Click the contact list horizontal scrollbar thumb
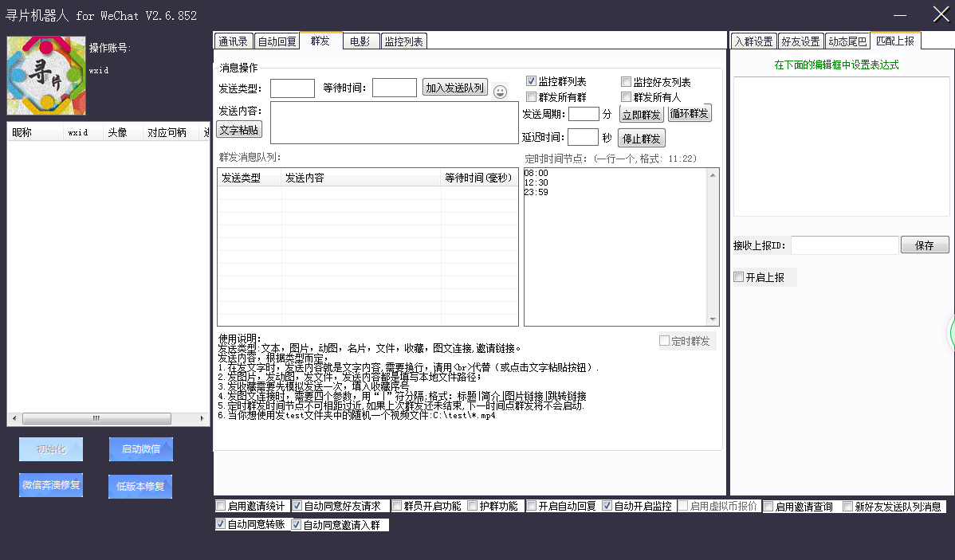This screenshot has height=560, width=955. coord(96,418)
